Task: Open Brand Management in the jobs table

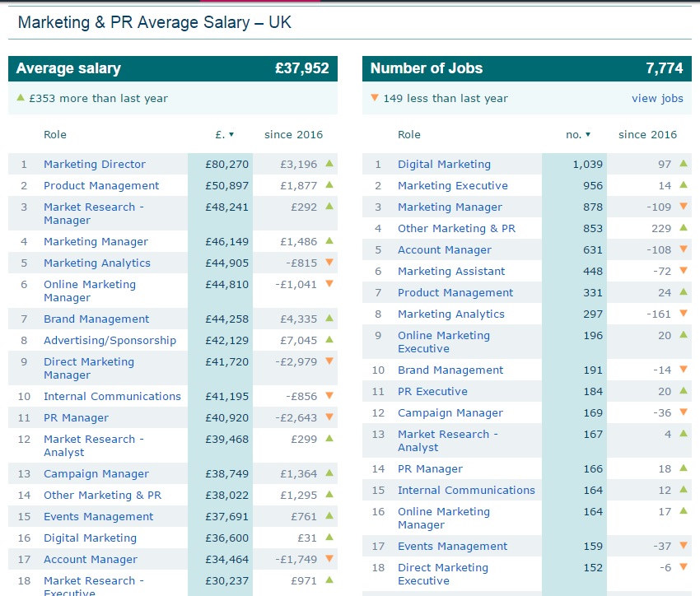Action: point(450,370)
